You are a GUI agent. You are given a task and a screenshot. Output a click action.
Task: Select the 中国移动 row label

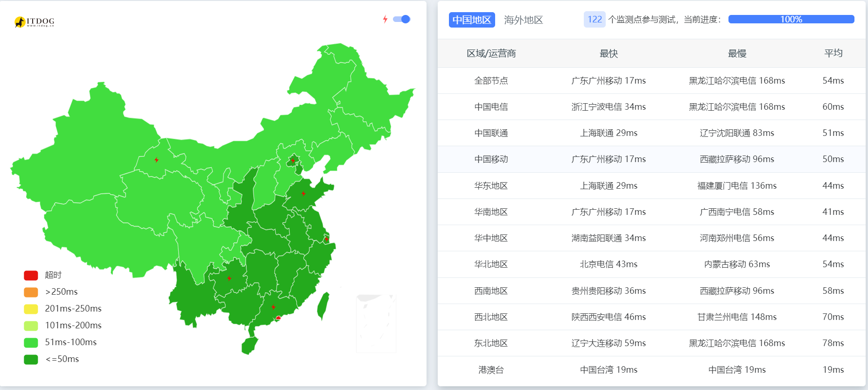(x=491, y=159)
